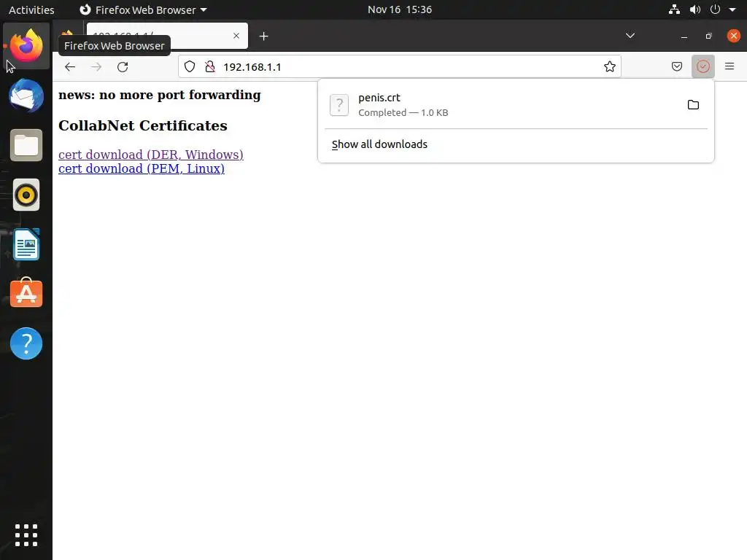This screenshot has height=560, width=747.
Task: Click the network status icon in top bar
Action: [x=674, y=9]
